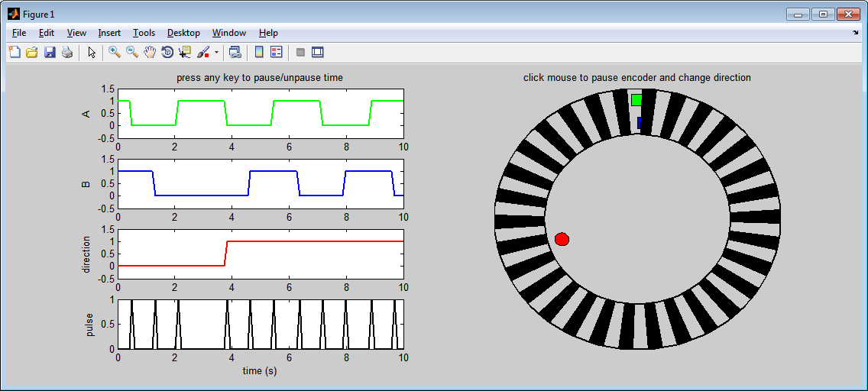Click the green sensor square on encoder
Image resolution: width=868 pixels, height=391 pixels.
[636, 100]
